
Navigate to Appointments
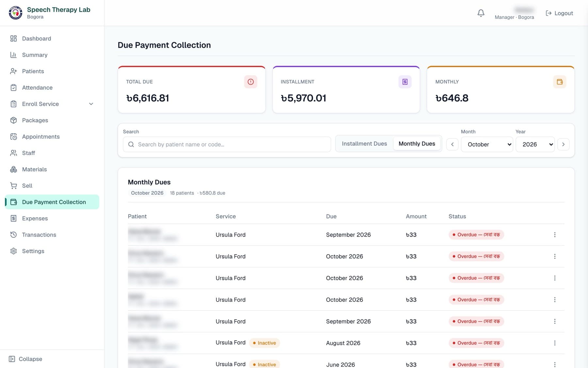[52, 137]
